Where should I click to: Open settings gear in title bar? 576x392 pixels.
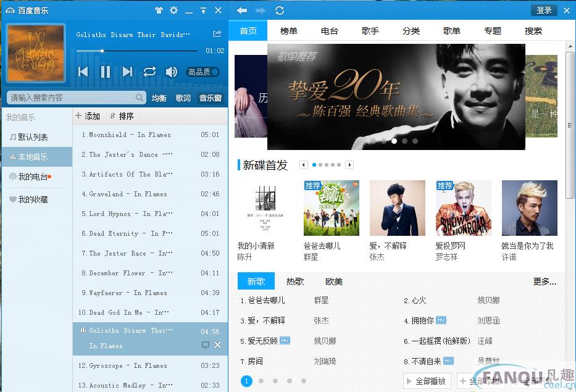pyautogui.click(x=173, y=10)
